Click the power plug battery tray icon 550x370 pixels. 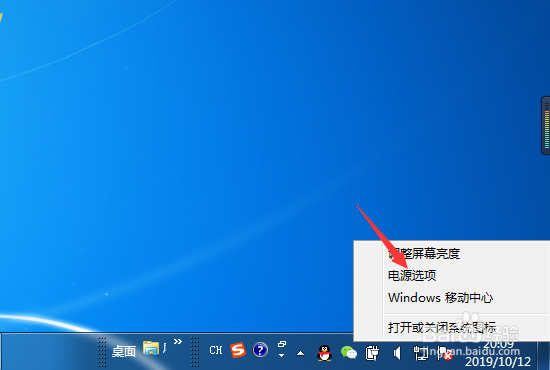pyautogui.click(x=372, y=353)
